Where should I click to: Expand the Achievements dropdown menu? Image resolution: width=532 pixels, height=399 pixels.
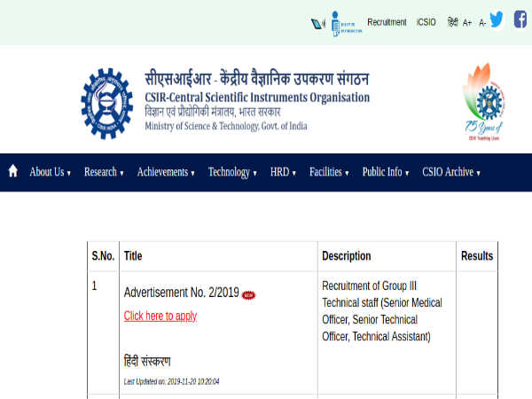[166, 172]
